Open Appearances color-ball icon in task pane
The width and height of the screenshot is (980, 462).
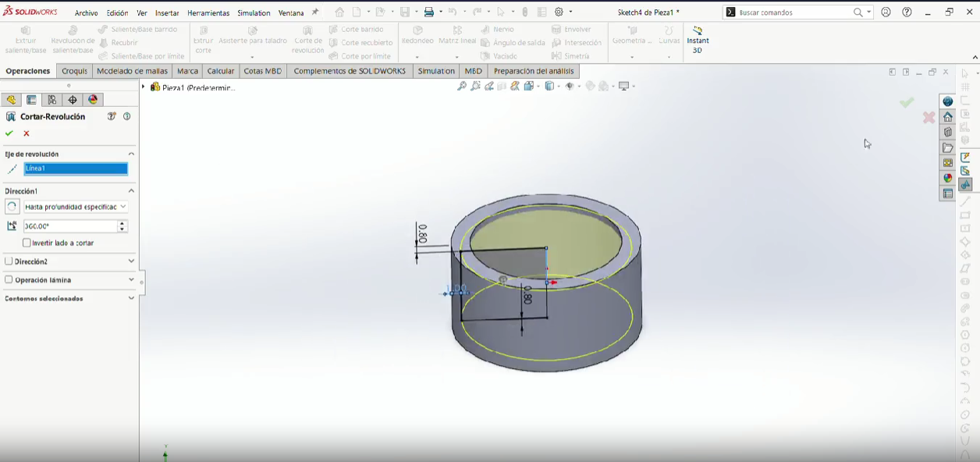tap(948, 178)
